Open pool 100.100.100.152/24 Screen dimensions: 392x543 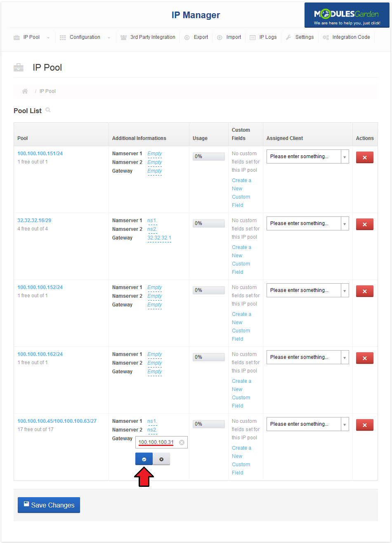(x=40, y=287)
